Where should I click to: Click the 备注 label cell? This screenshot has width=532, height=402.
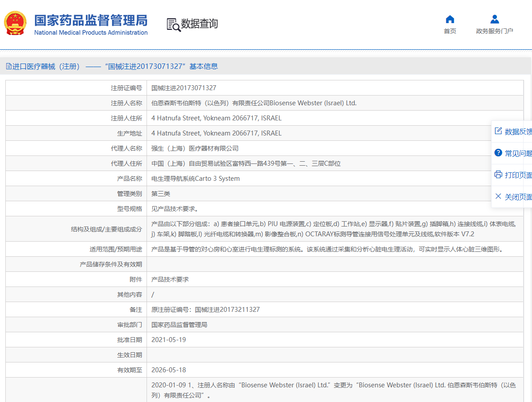[76, 310]
